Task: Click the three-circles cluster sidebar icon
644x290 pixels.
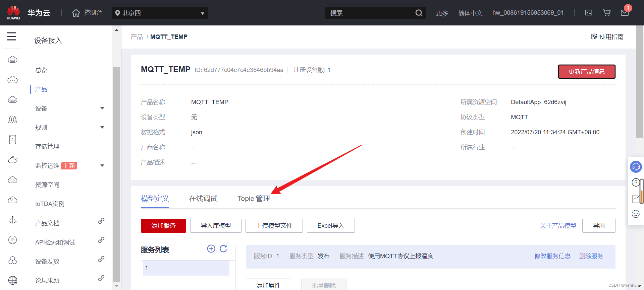Action: [12, 260]
